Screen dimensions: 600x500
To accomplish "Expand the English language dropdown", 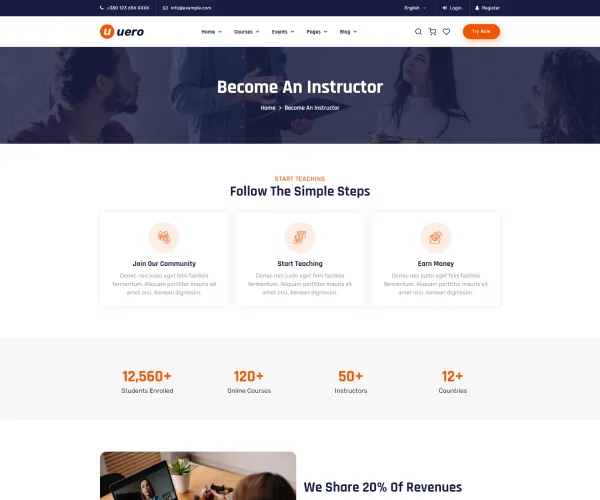I will 415,8.
